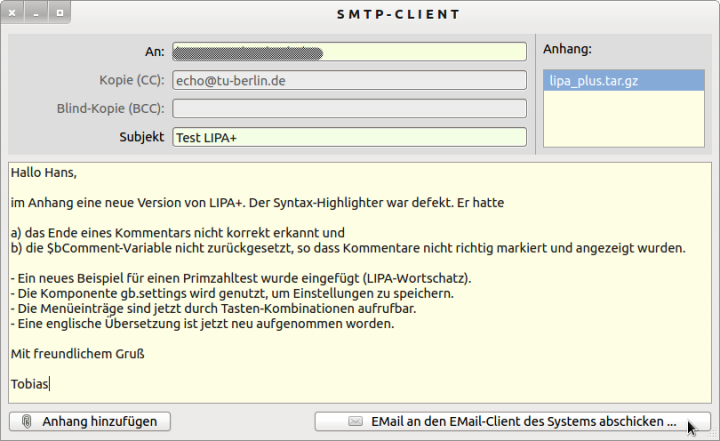Focus the 'An' recipient field
Screen dimensions: 720x441
point(349,52)
